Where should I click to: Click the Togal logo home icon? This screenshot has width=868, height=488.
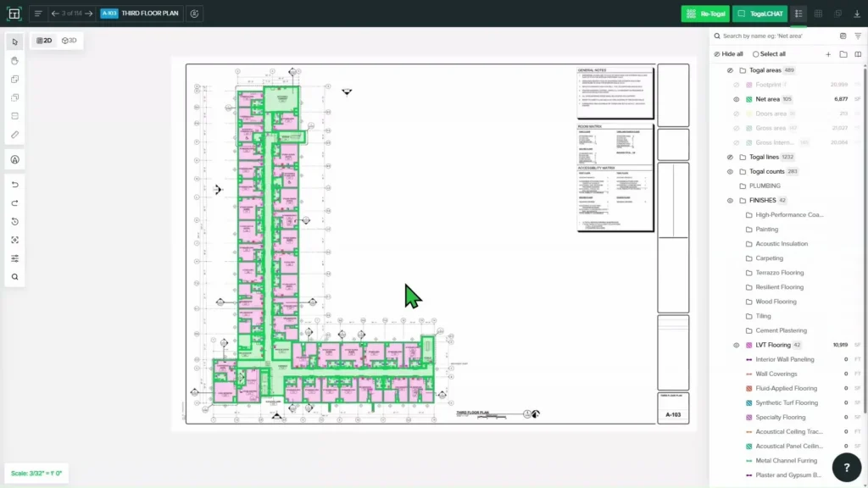[x=14, y=14]
